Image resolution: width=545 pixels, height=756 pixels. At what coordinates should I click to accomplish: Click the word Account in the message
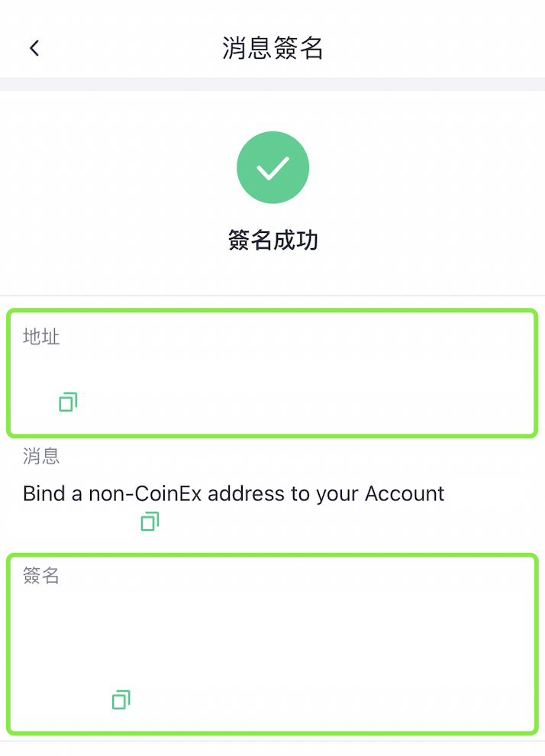point(405,494)
